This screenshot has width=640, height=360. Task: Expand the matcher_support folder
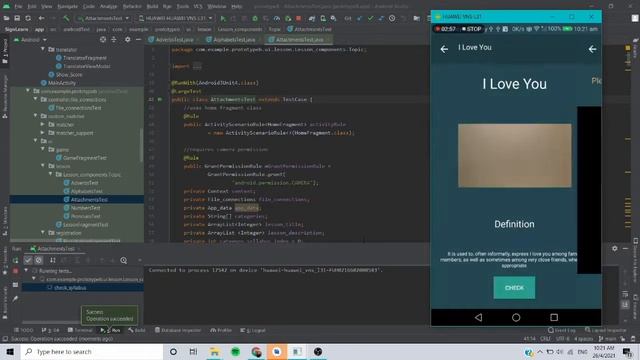(43, 133)
